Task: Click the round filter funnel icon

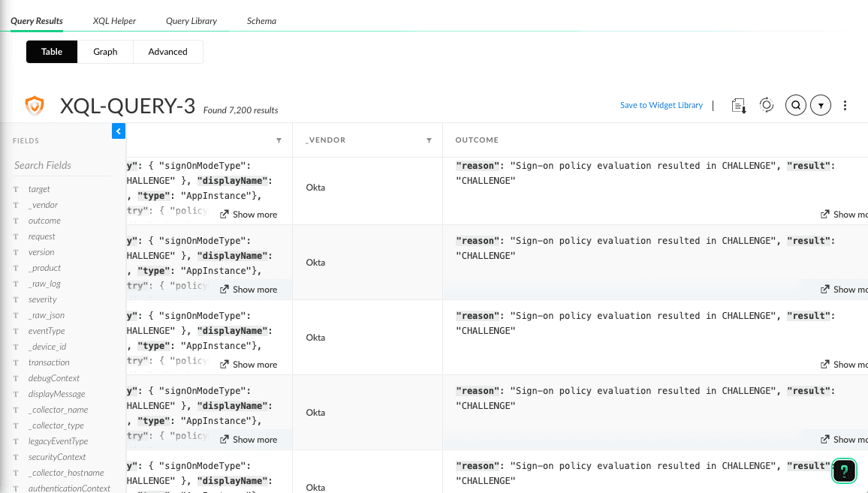Action: (821, 106)
